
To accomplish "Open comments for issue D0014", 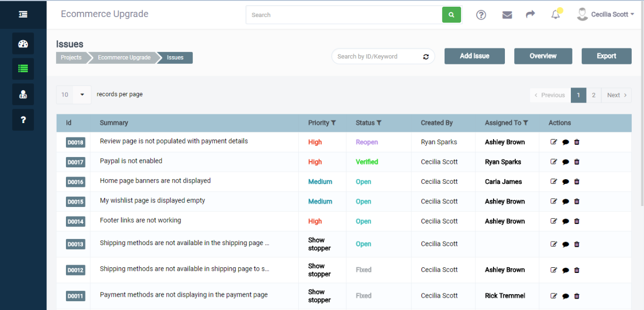I will coord(566,221).
